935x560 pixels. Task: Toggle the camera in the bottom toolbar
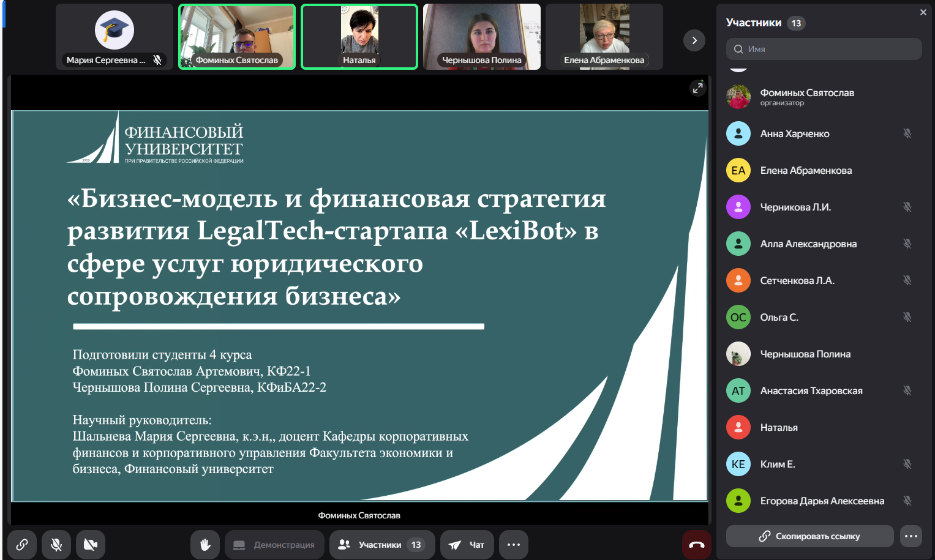pos(91,545)
